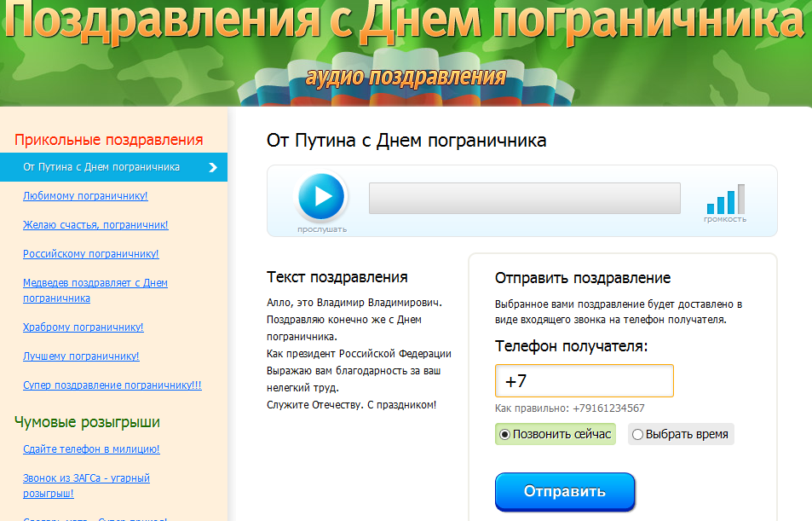The width and height of the screenshot is (812, 521).
Task: Adjust the volume bars indicator
Action: [x=726, y=199]
